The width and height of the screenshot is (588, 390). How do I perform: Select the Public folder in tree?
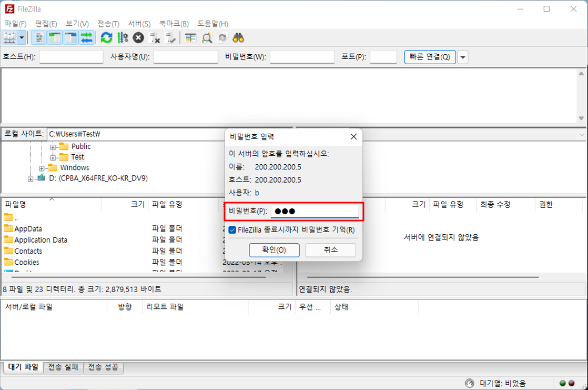tap(81, 146)
